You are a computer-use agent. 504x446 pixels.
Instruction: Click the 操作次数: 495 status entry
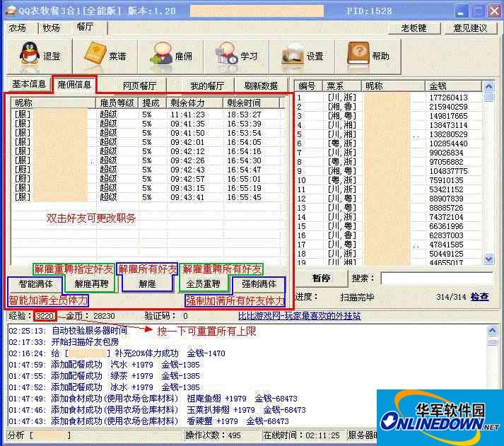(x=213, y=435)
